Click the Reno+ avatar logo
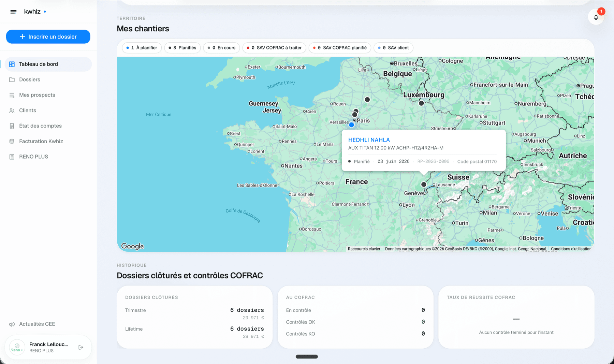The height and width of the screenshot is (364, 614). (x=17, y=347)
